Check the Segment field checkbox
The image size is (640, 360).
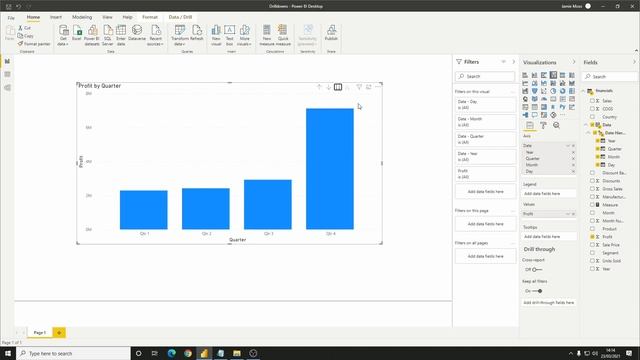(x=592, y=253)
